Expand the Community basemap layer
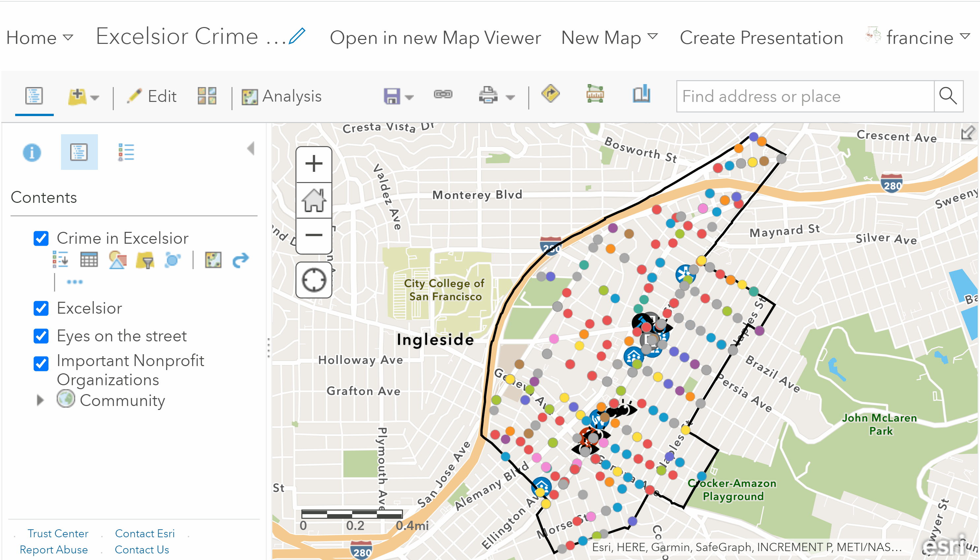Image resolution: width=980 pixels, height=560 pixels. click(x=40, y=400)
